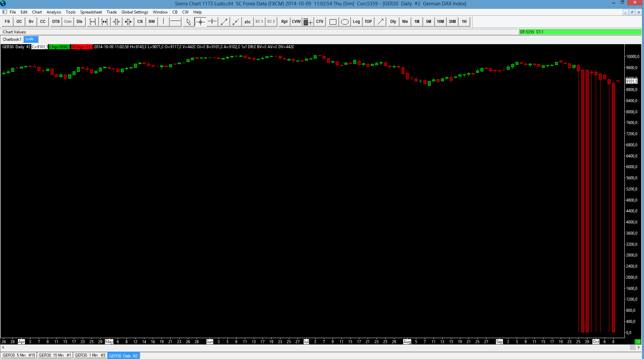Switch to the Ludo chartbook tab
This screenshot has height=359, width=644.
(x=30, y=39)
